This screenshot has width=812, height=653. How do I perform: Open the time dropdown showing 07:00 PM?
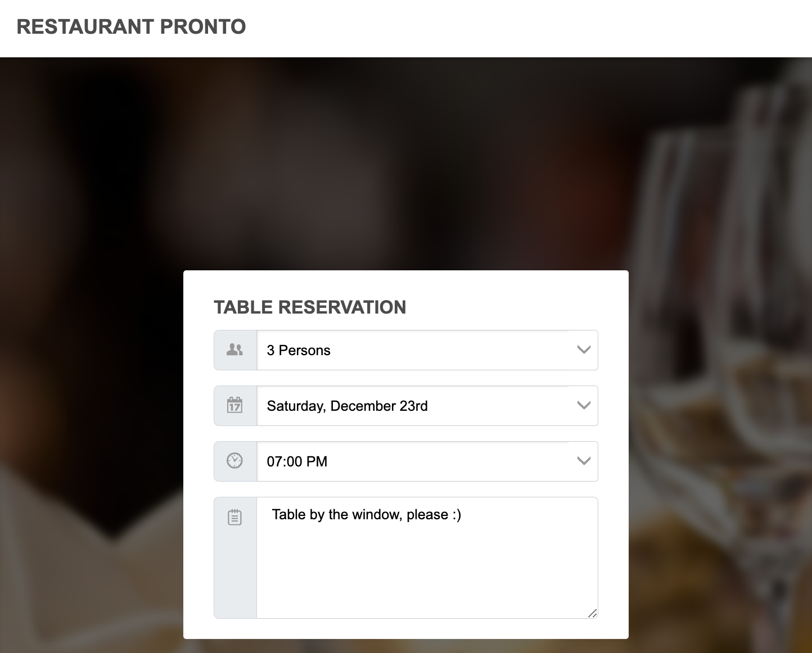point(426,461)
